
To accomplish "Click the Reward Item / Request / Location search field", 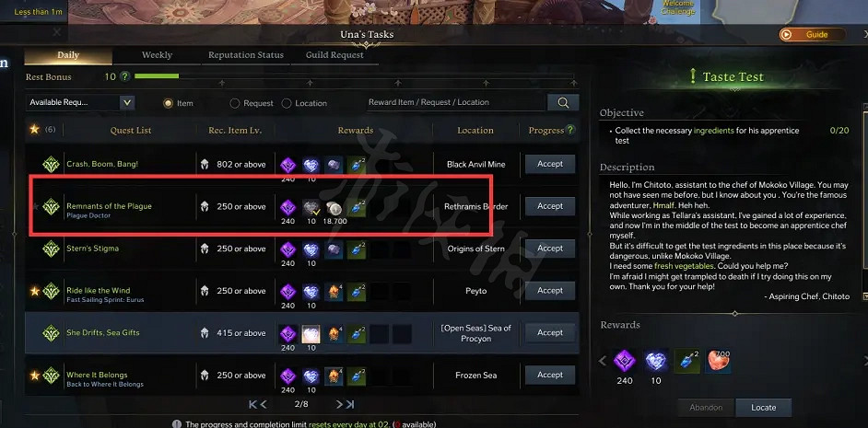I will click(x=455, y=102).
